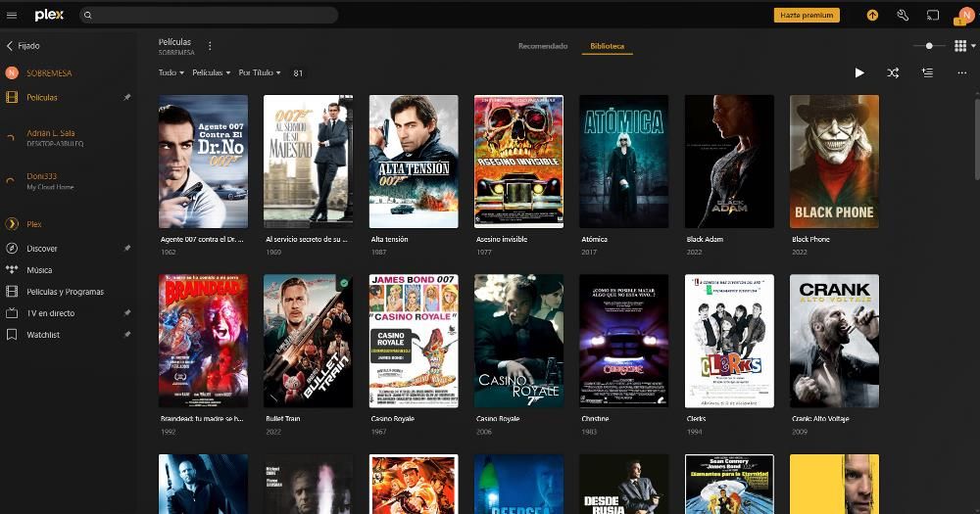Click the Bullet Train title link
This screenshot has height=514, width=980.
(283, 419)
